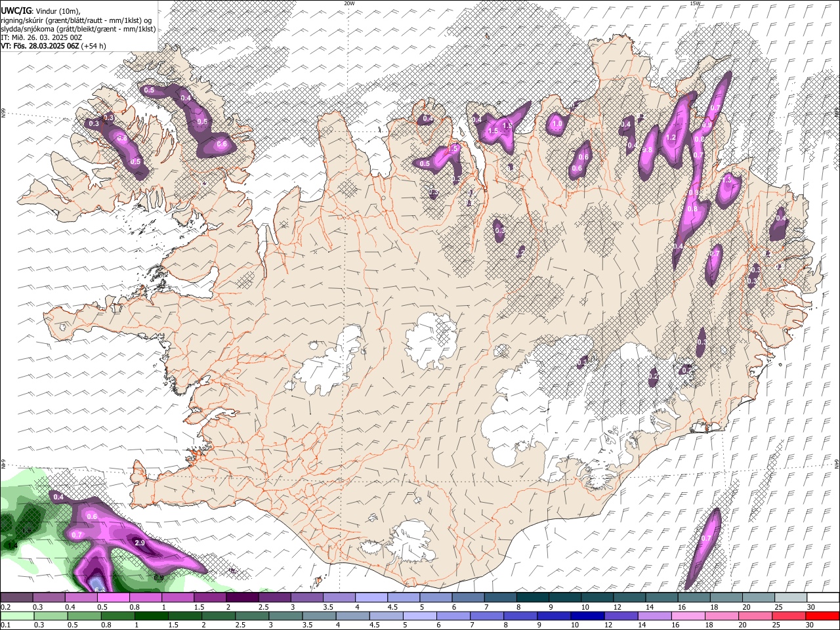Click the dark teal upper swatch between 8 and 9
This screenshot has width=840, height=630.
tap(533, 598)
